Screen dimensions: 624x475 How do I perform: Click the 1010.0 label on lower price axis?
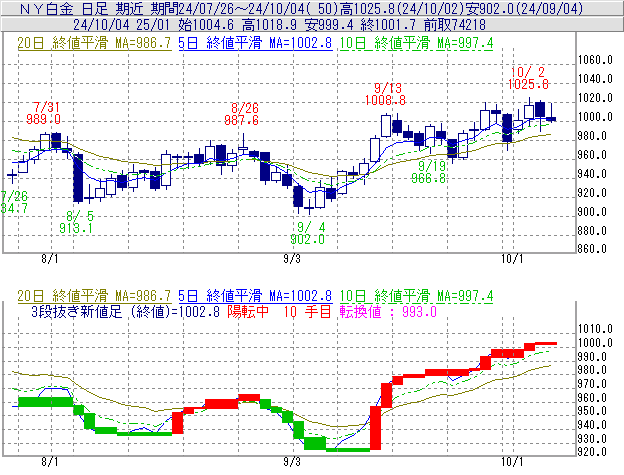click(595, 329)
